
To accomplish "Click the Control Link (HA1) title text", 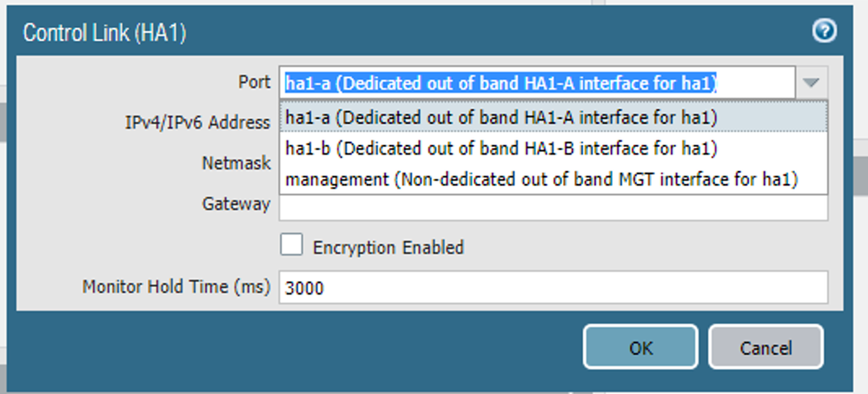I will click(104, 33).
